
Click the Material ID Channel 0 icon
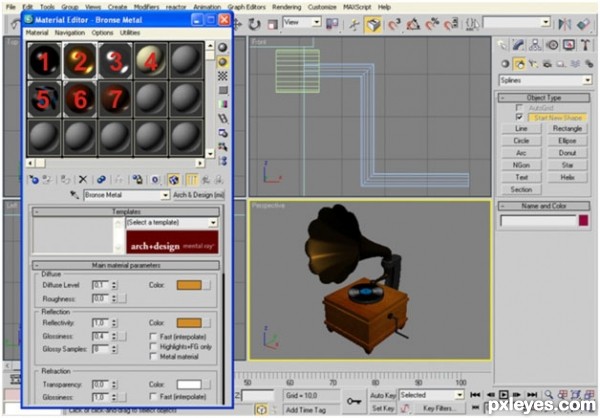(x=155, y=180)
